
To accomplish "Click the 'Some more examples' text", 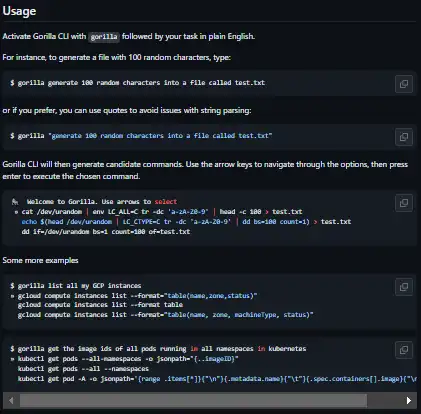I will coord(40,260).
